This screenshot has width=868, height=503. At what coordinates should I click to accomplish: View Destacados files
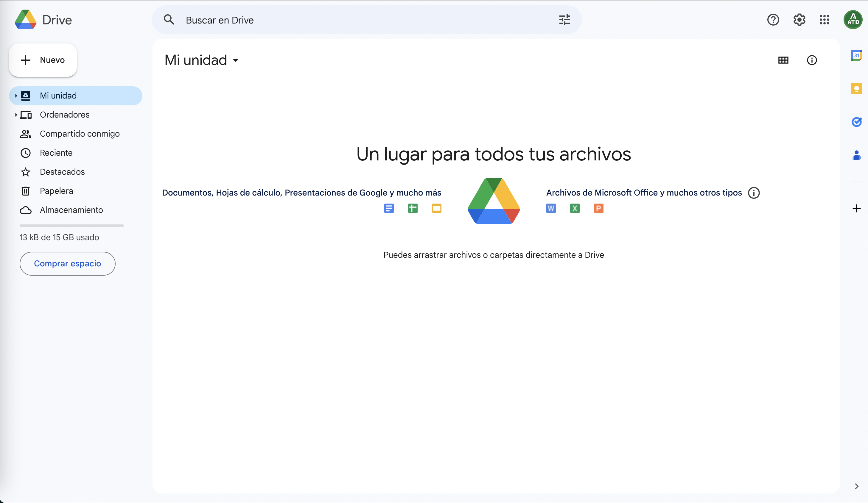[x=75, y=172]
